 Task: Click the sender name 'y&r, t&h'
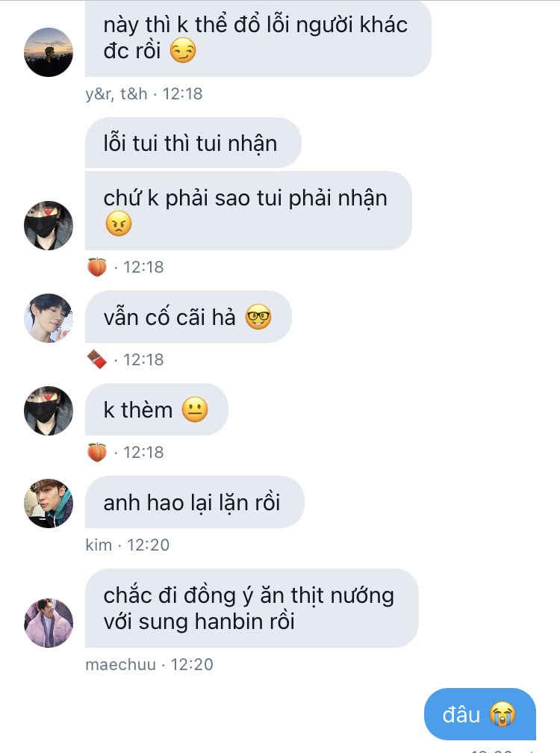pos(116,93)
